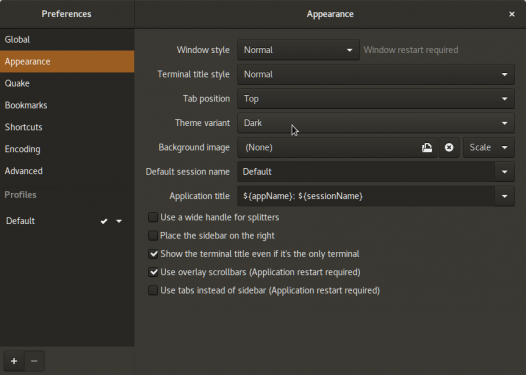Uncheck Show the terminal title option
Viewport: 526px width, 375px height.
153,254
